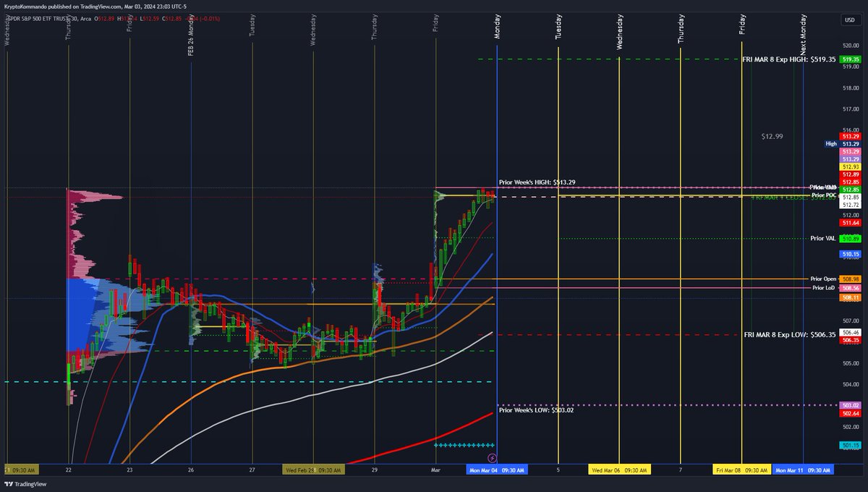
Task: Click the 517.00 price axis tick
Action: [851, 109]
